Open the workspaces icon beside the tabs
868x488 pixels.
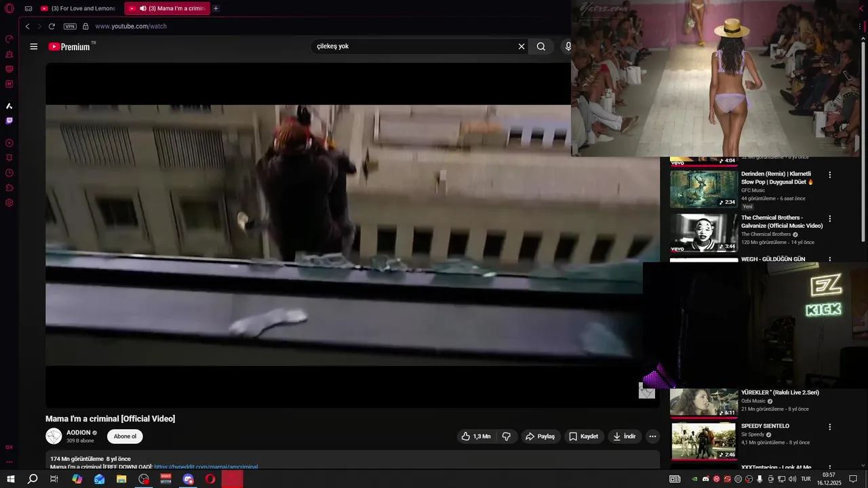(28, 9)
